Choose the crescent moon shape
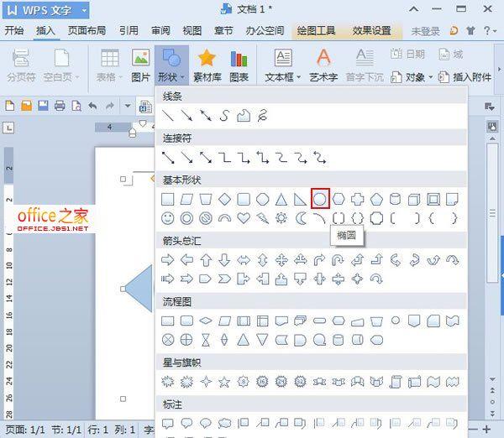Screen dimensions: 504x438 coord(301,218)
